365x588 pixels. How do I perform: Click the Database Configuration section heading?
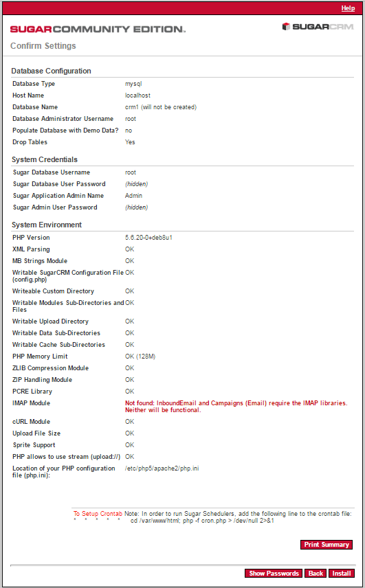(x=51, y=71)
